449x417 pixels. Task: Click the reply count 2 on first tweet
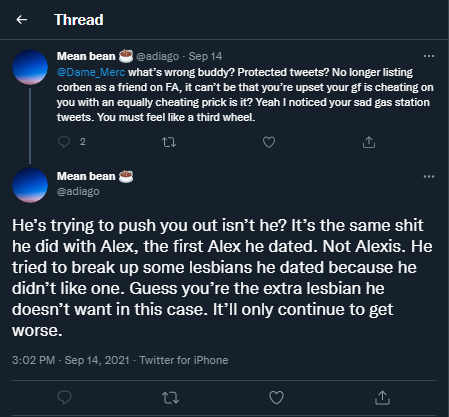pos(83,142)
